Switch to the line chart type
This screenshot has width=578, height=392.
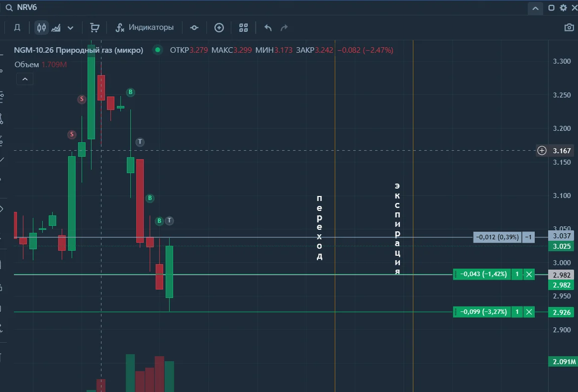tap(56, 28)
